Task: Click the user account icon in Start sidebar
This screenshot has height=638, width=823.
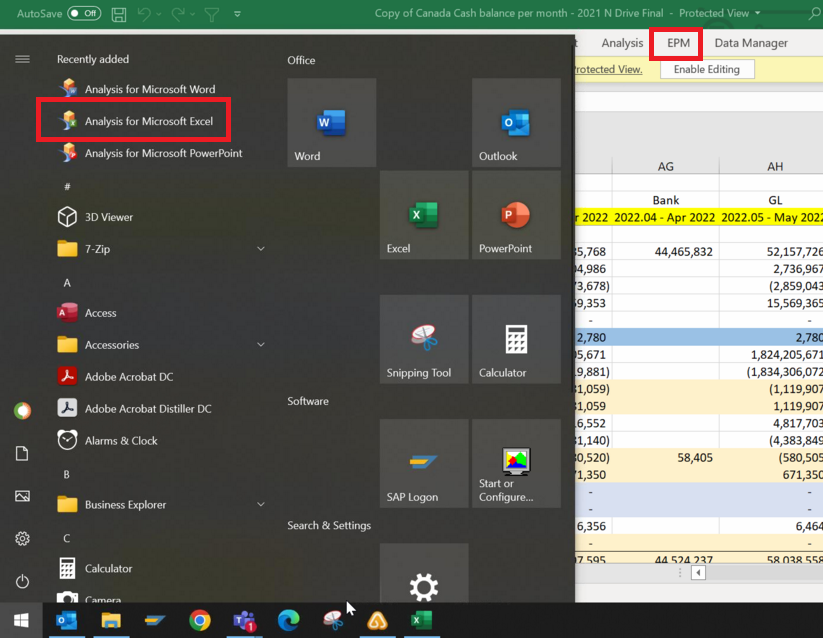Action: [x=22, y=411]
